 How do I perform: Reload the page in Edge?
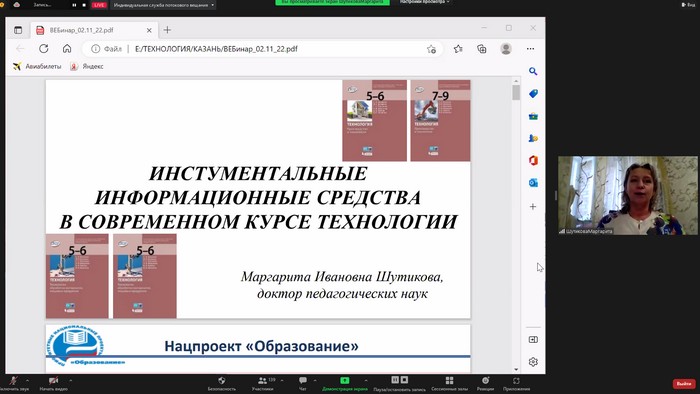pos(43,49)
